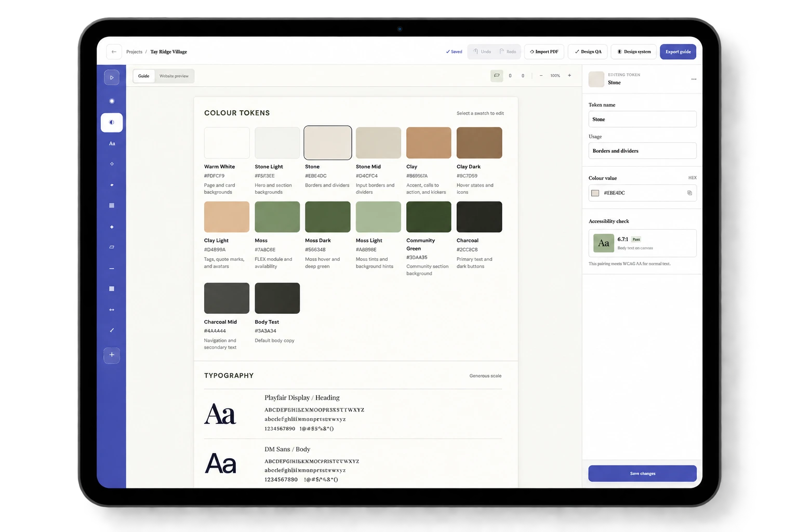The width and height of the screenshot is (798, 532).
Task: Select the Clay Dark swatch
Action: coord(480,143)
